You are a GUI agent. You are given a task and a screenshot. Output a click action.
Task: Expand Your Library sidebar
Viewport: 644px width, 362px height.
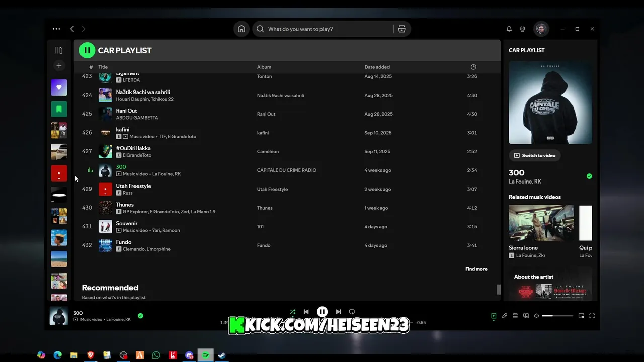coord(59,50)
